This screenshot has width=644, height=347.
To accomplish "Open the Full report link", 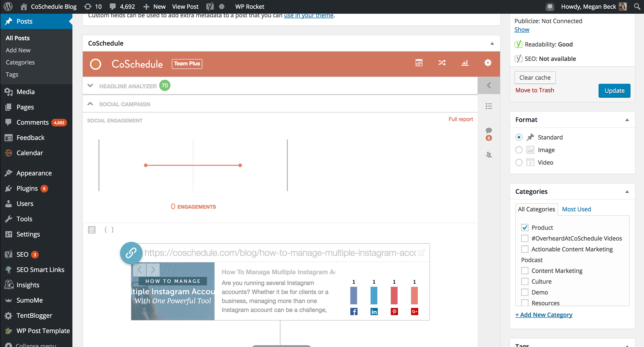I will (x=461, y=119).
